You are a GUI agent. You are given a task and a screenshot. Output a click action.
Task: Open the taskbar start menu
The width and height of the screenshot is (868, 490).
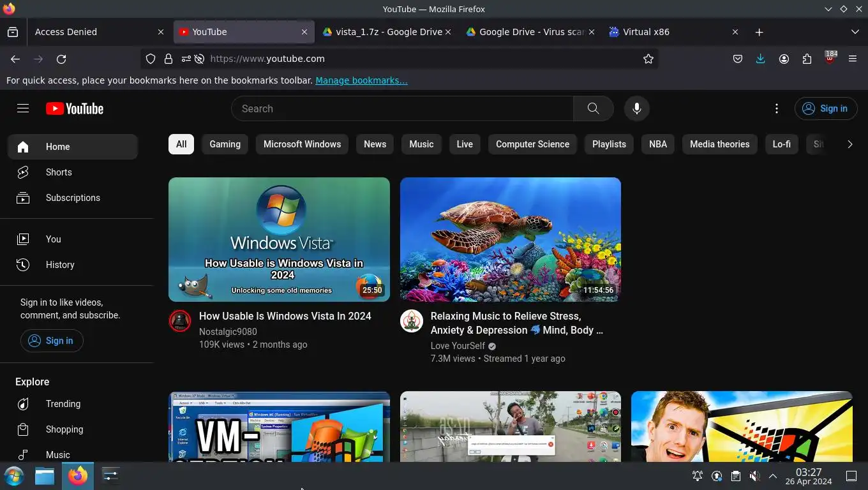coord(13,476)
